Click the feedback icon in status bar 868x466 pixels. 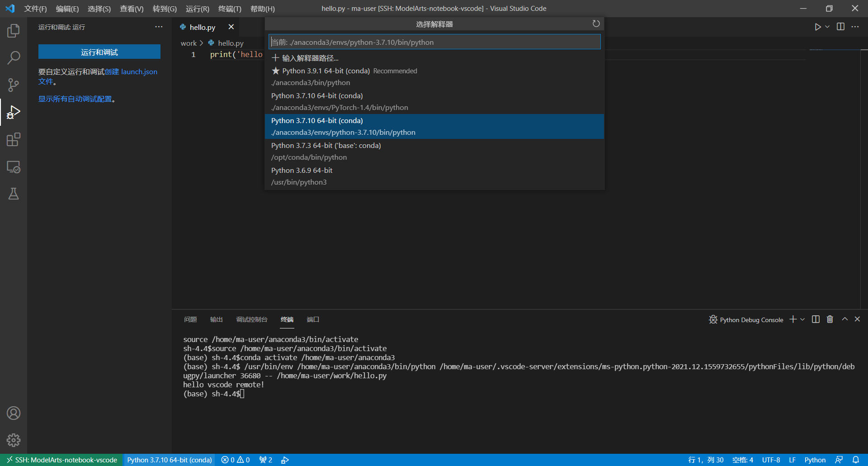(x=839, y=460)
